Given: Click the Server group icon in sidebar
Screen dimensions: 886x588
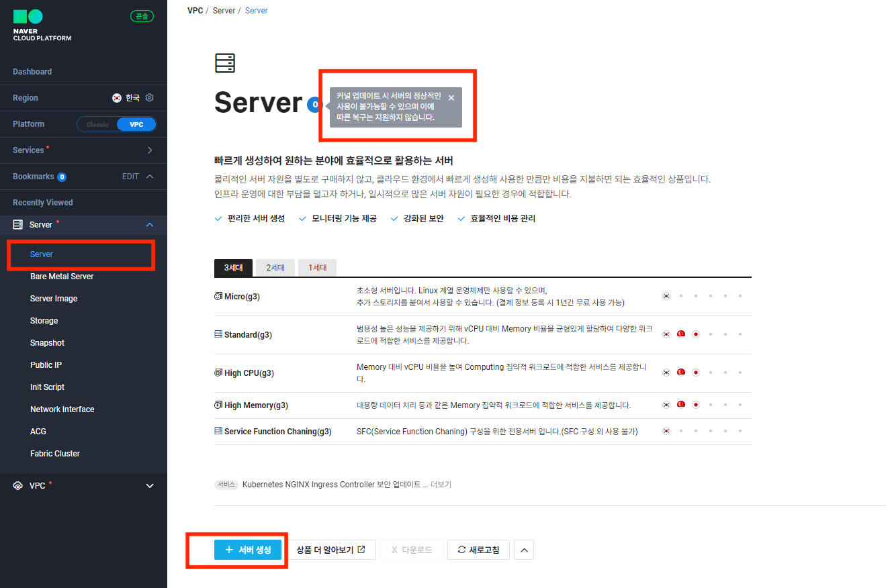Looking at the screenshot, I should pyautogui.click(x=18, y=225).
